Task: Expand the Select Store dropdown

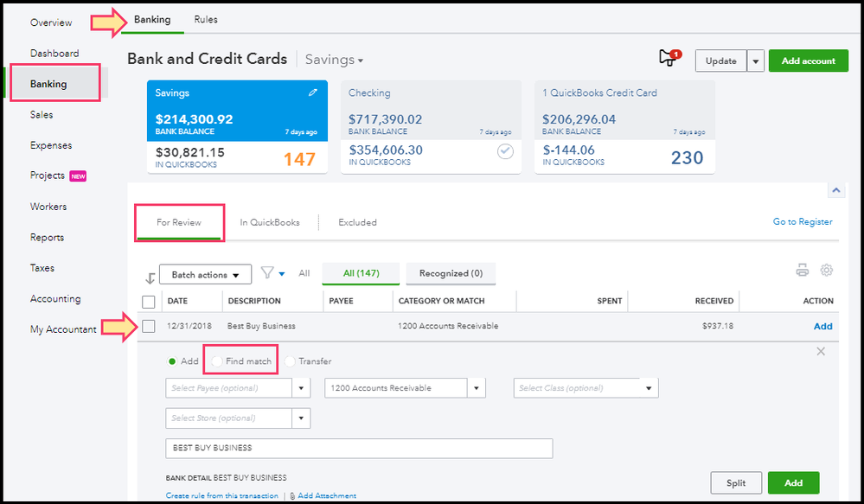Action: (x=301, y=418)
